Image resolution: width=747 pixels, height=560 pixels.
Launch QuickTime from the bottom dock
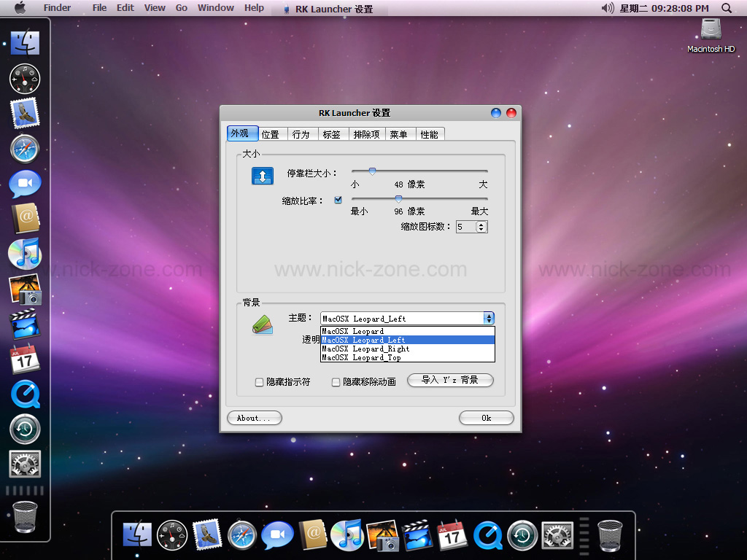point(488,536)
